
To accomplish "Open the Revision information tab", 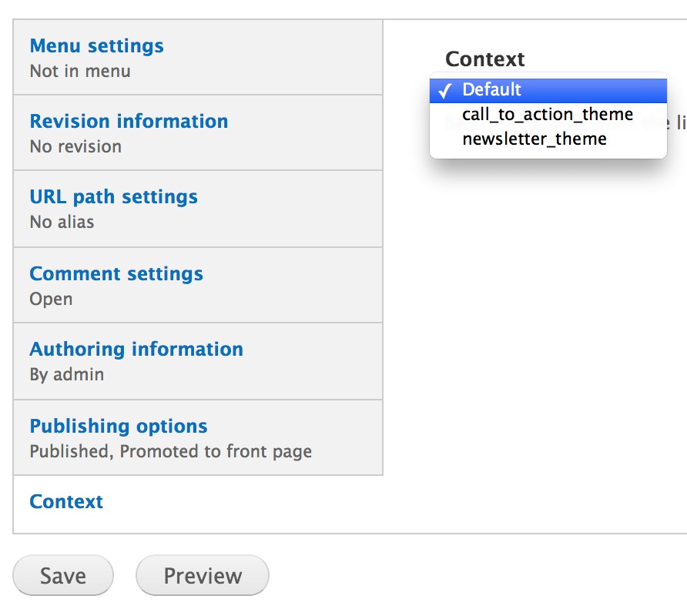I will 129,121.
